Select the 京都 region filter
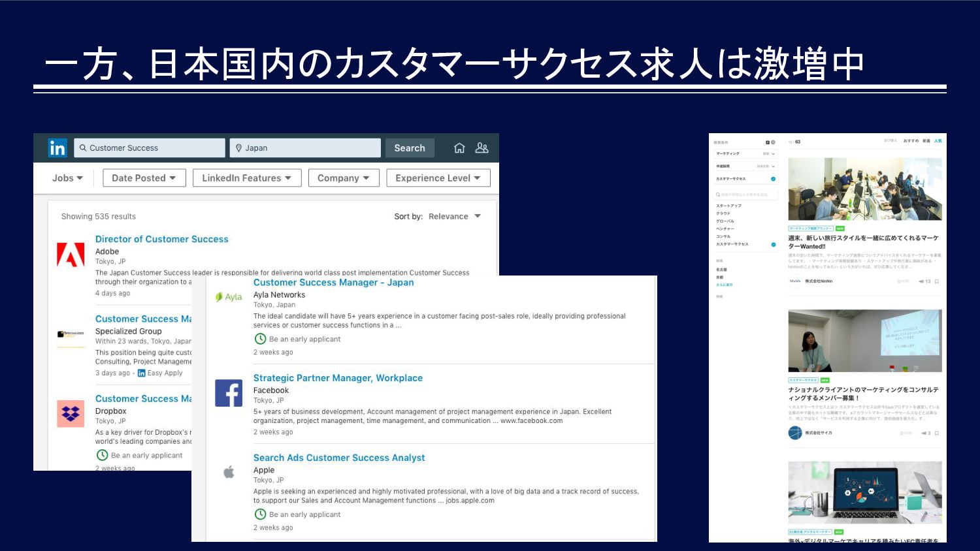The width and height of the screenshot is (980, 551). coord(719,277)
